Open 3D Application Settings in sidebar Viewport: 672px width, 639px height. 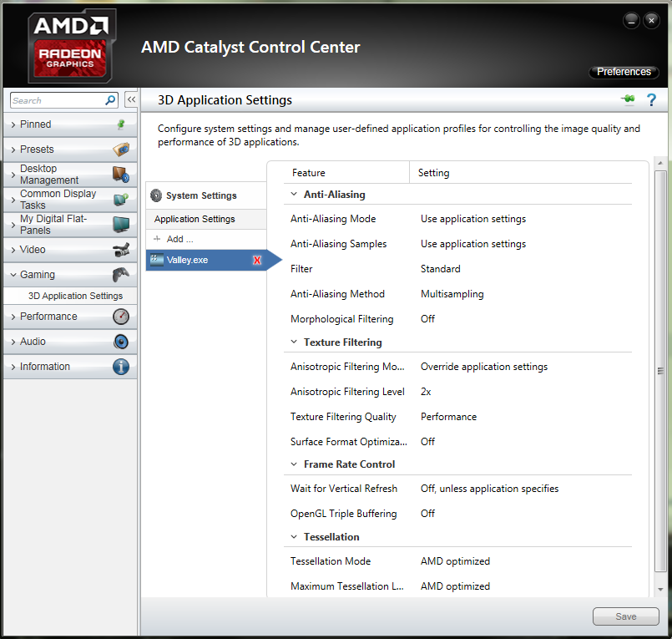75,296
